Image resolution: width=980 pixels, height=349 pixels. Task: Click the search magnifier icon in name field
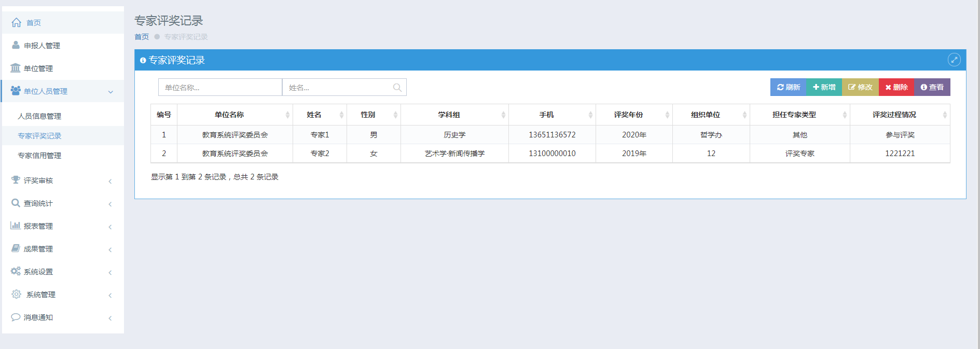point(397,88)
